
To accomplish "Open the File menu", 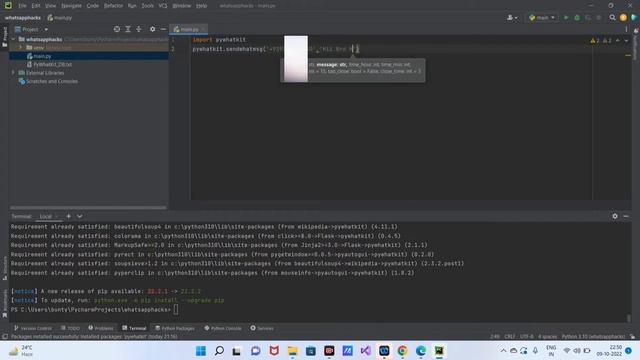I will click(x=22, y=6).
